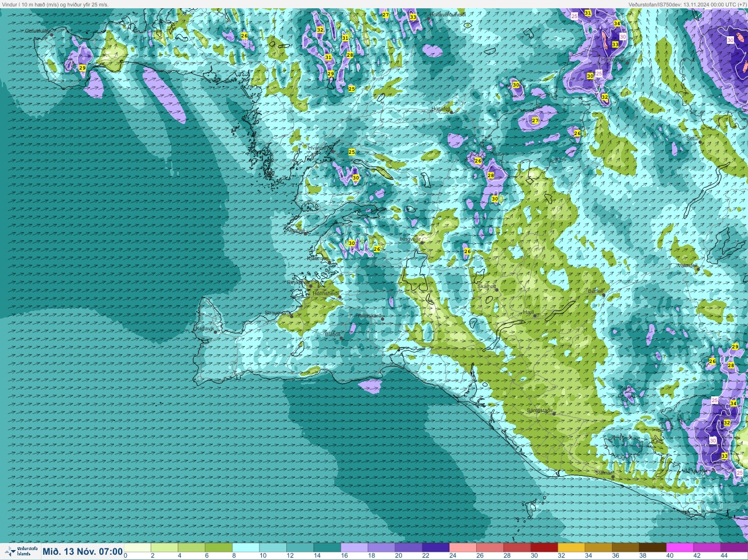Click the Straumsvík station label
Screen dimensions: 748x560
[x=278, y=313]
